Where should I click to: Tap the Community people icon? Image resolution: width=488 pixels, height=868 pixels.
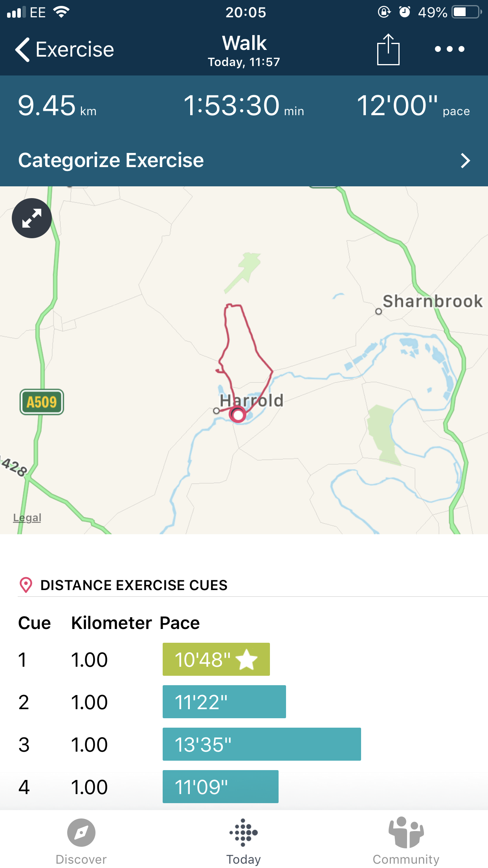pyautogui.click(x=406, y=833)
